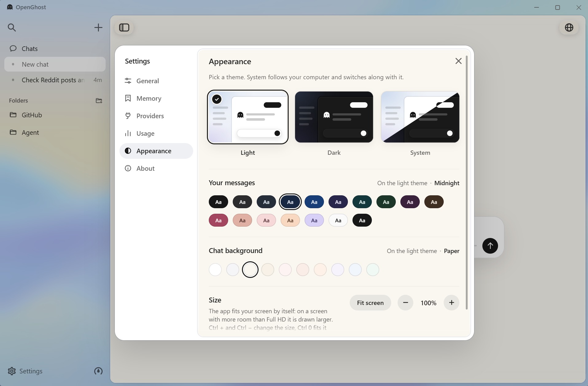Pick the dark green message swatch
Viewport: 588px width, 386px height.
[386, 202]
